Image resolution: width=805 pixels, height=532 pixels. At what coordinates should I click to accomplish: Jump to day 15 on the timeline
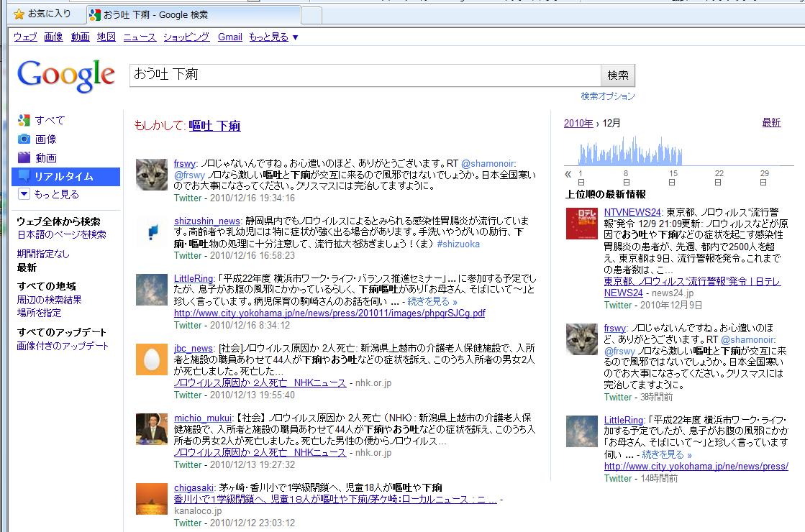673,178
